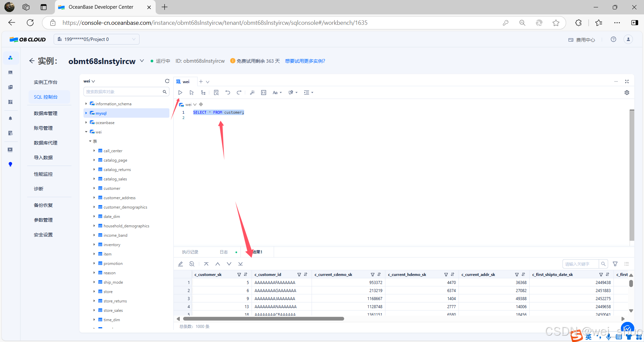
Task: Expand the information_schema database node
Action: click(x=86, y=104)
